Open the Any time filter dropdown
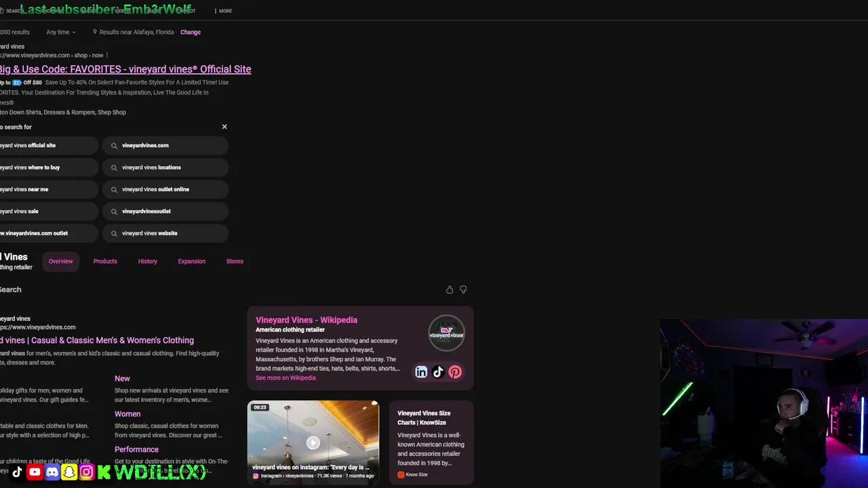 (x=61, y=32)
